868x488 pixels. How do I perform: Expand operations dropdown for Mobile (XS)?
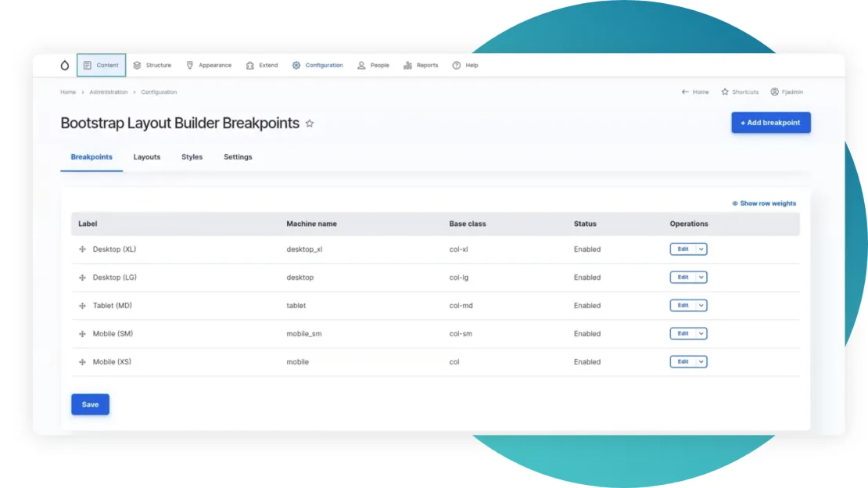click(x=701, y=362)
